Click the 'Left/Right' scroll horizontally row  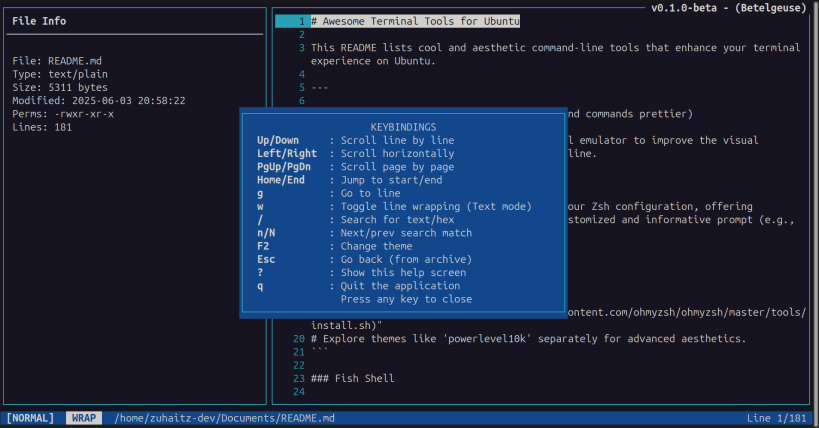point(355,154)
